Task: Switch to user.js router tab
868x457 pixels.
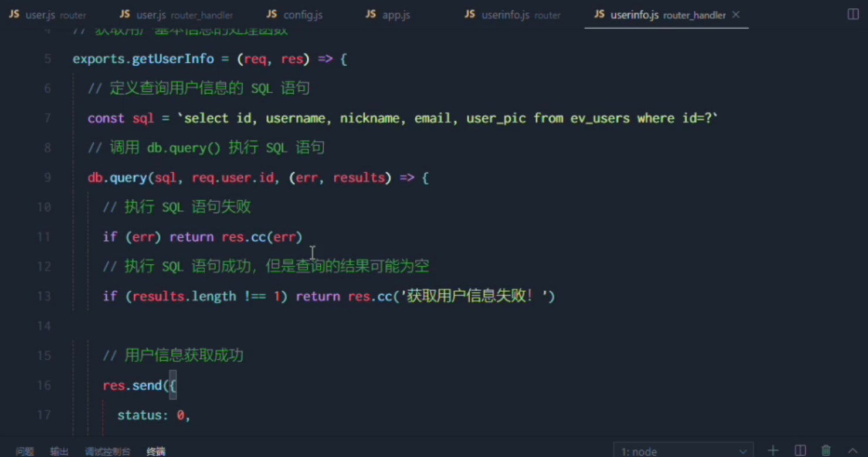Action: 48,15
